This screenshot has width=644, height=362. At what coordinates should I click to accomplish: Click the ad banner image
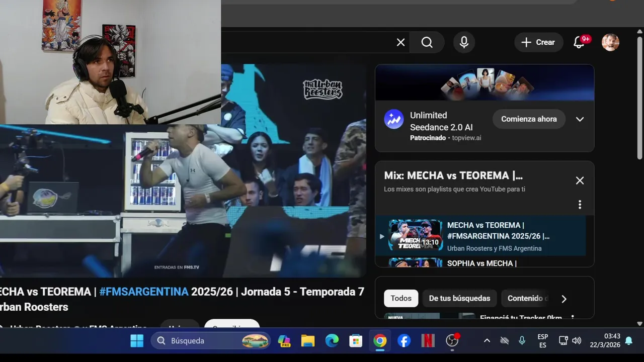tap(485, 82)
